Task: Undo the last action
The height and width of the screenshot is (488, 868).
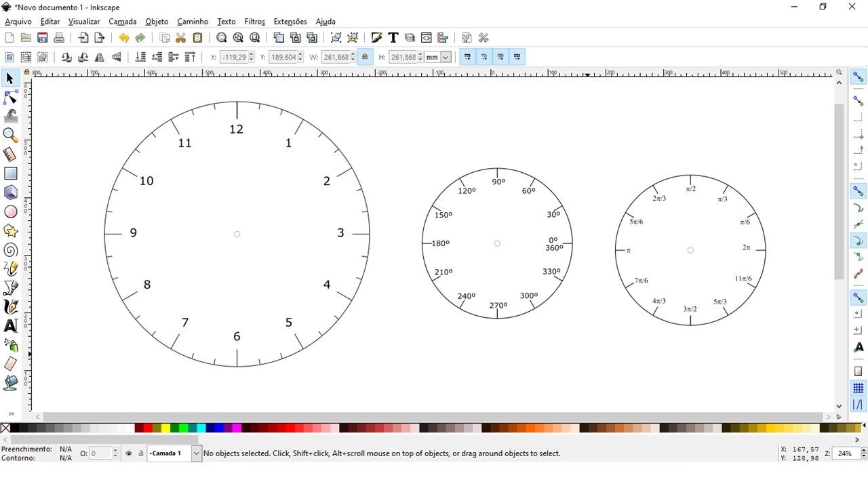Action: tap(123, 38)
